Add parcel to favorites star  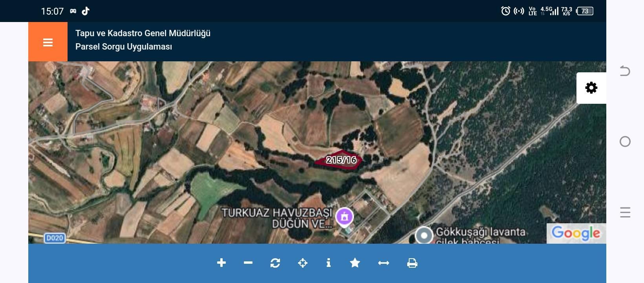[355, 263]
